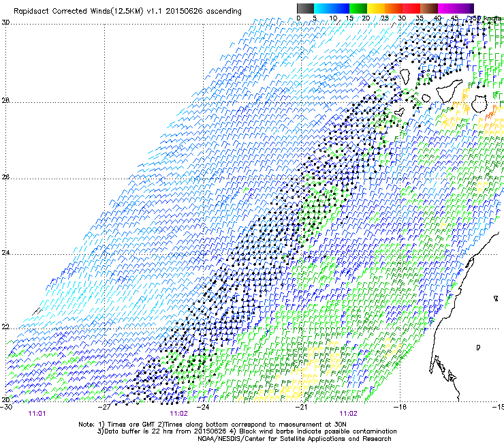Click the longitude axis label '-27'

[105, 407]
